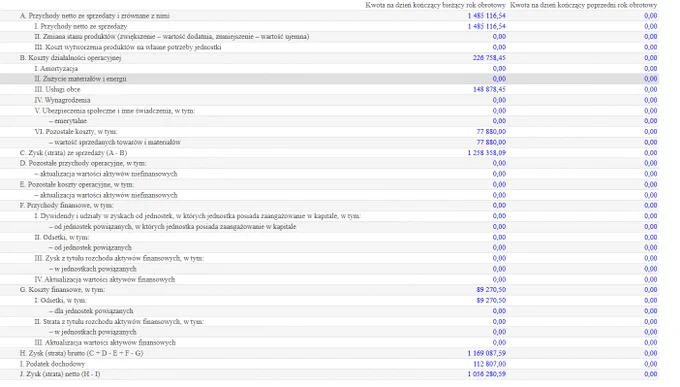Select previous-year '0,00' in row 'B. Koszty działalności operacyjnej'
The image size is (680, 387).
[x=651, y=58]
